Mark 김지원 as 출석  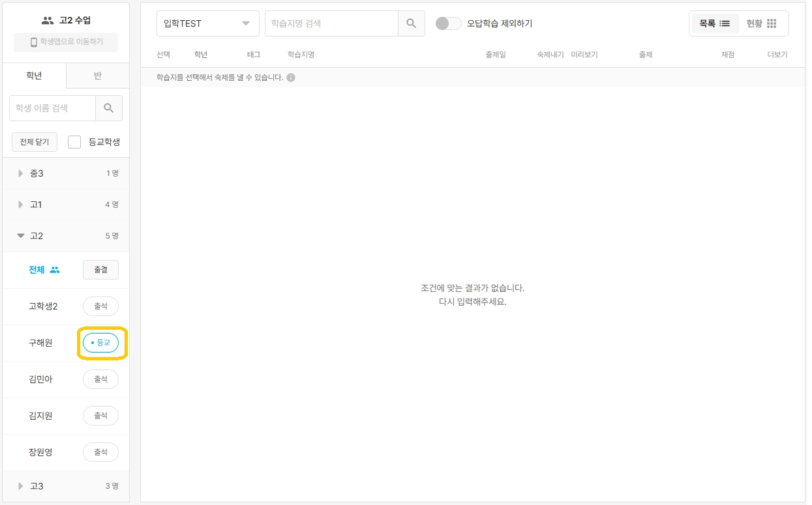coord(100,416)
